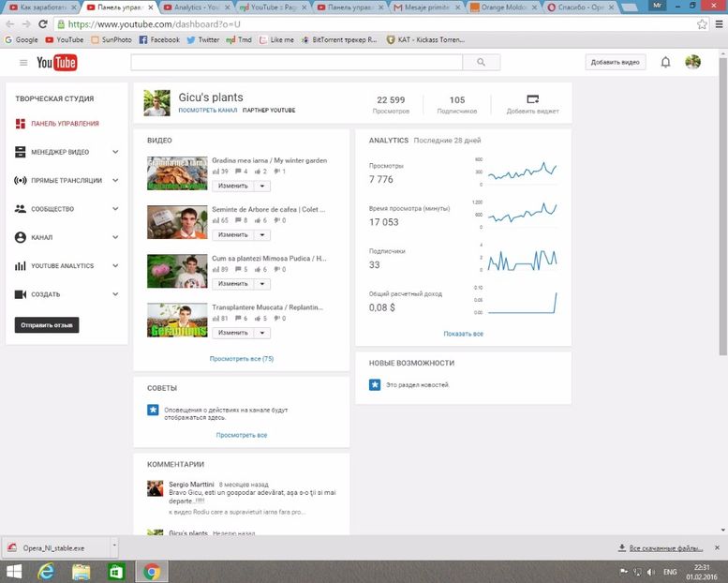Image resolution: width=728 pixels, height=583 pixels.
Task: Open the account avatar menu
Action: pyautogui.click(x=692, y=62)
